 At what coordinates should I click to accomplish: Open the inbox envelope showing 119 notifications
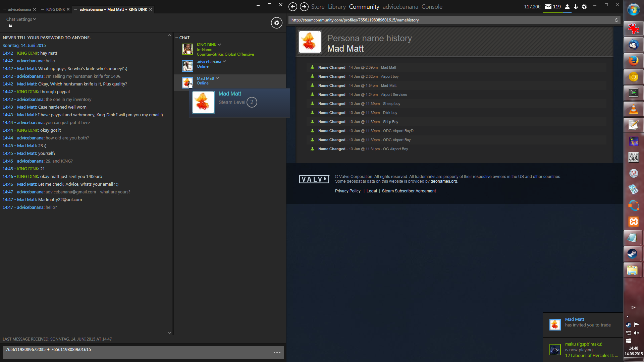coord(552,7)
